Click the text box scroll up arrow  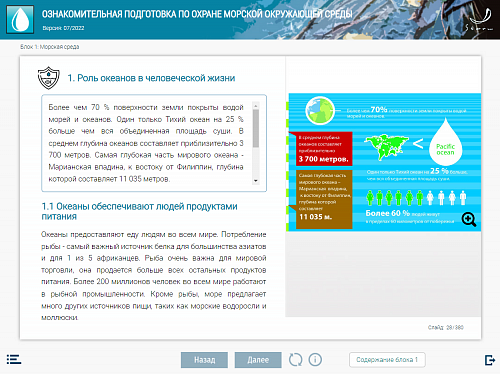[x=256, y=106]
